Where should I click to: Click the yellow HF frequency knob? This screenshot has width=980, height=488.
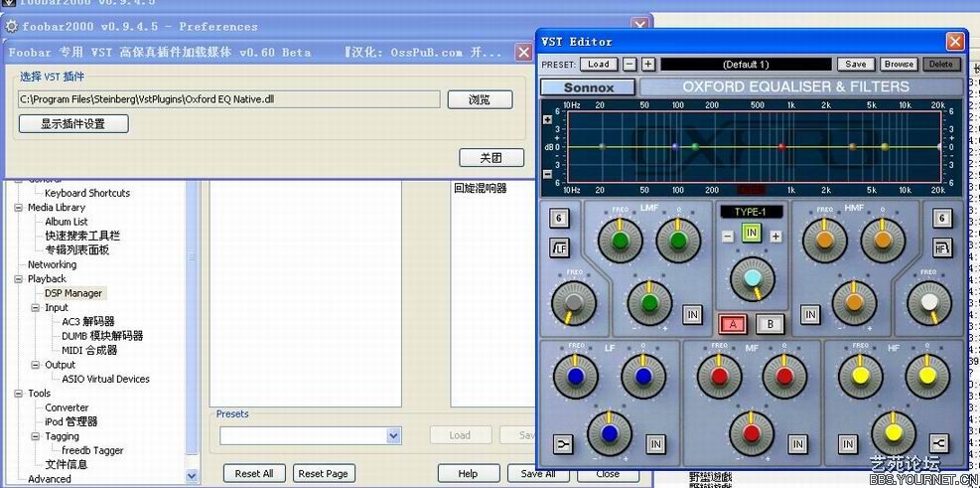tap(861, 376)
